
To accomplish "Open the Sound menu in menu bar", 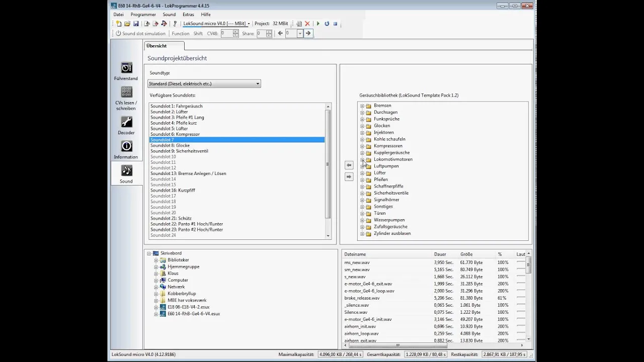I will 169,15.
